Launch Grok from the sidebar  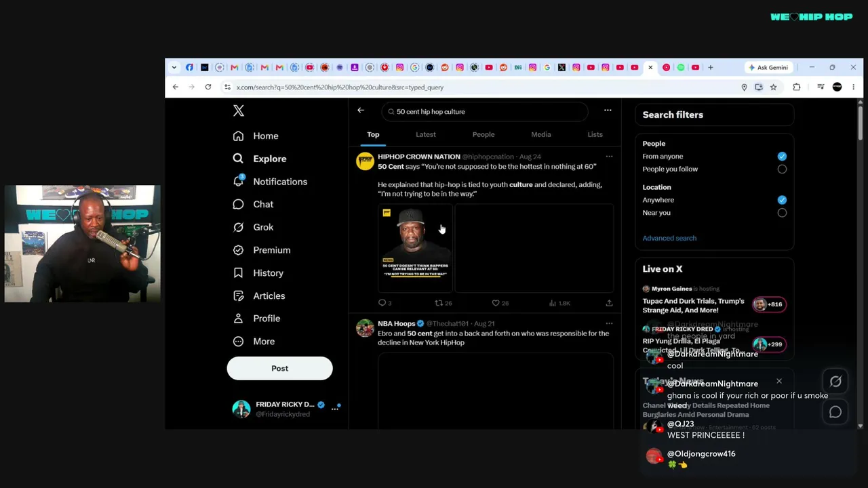coord(253,227)
